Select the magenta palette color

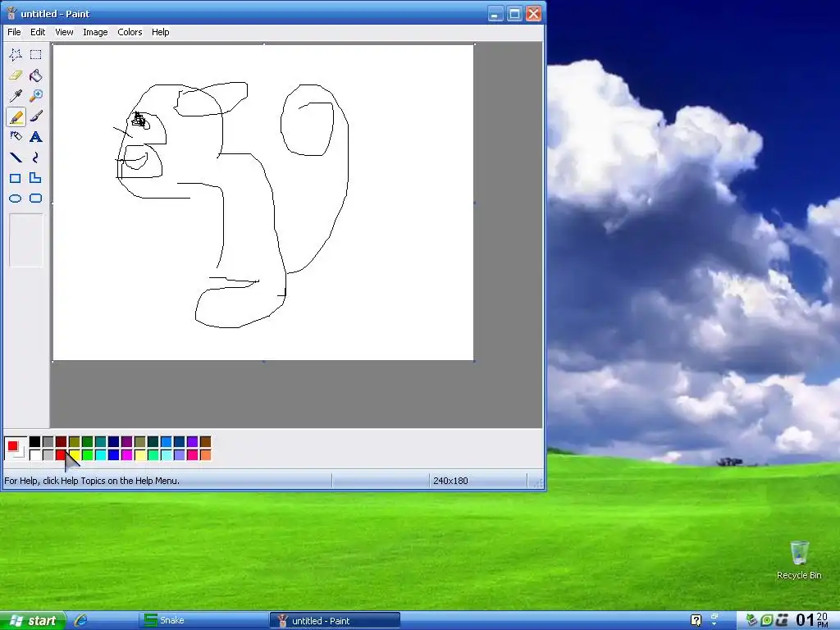(127, 454)
